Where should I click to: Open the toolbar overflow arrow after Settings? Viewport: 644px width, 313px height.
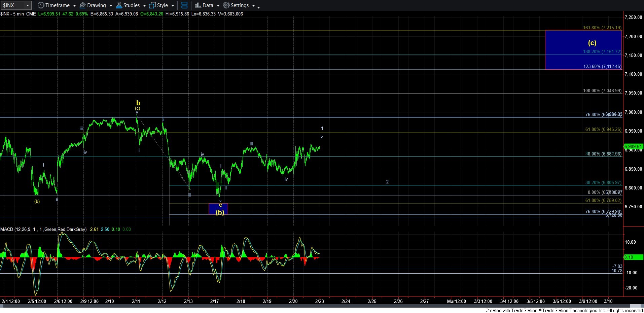[x=258, y=7]
